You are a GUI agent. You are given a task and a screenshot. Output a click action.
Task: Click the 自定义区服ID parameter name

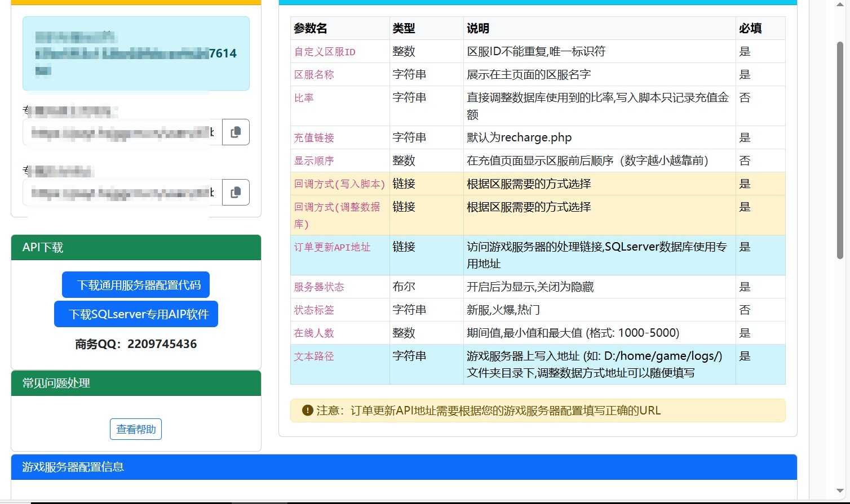click(325, 52)
